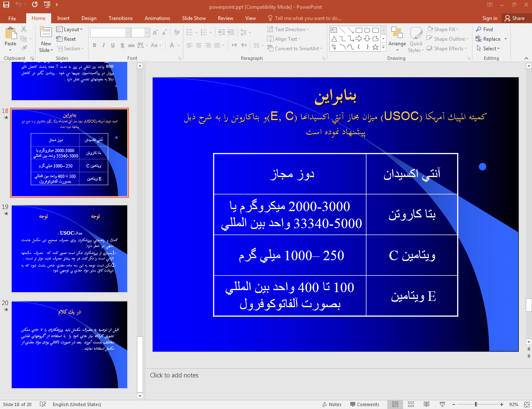Select the Rectangle shape in the gallery
532x409 pixels.
359,30
